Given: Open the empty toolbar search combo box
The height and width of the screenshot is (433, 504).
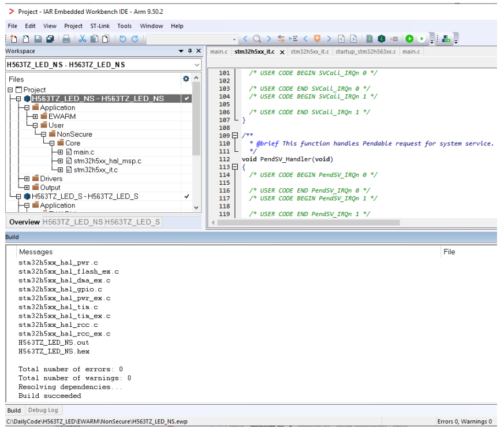Looking at the screenshot, I should point(192,39).
